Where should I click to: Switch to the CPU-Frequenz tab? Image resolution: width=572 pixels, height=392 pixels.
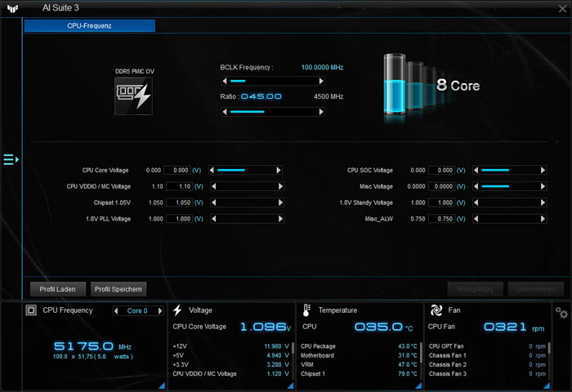pos(90,26)
